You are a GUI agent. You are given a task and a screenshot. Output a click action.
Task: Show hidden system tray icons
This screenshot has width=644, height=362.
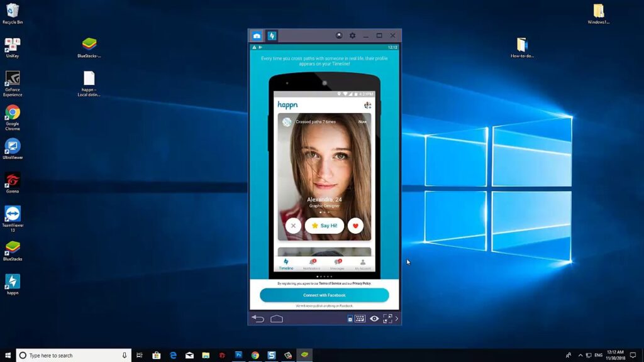coord(580,356)
